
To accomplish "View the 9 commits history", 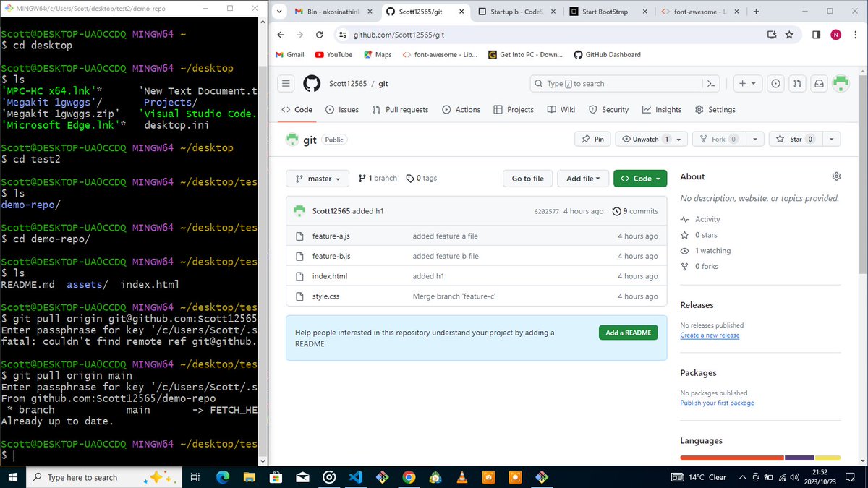I will tap(635, 211).
